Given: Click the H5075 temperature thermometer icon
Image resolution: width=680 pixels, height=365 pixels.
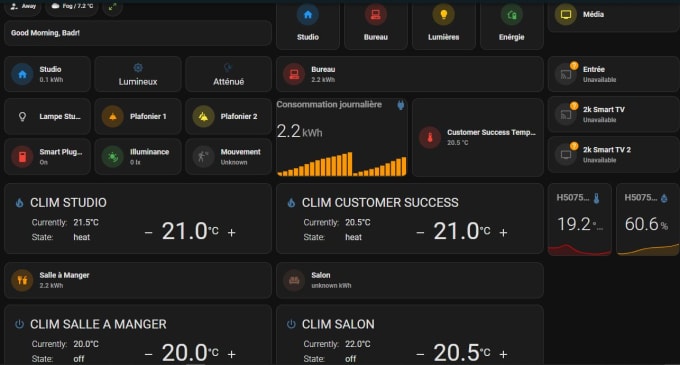Looking at the screenshot, I should (597, 199).
